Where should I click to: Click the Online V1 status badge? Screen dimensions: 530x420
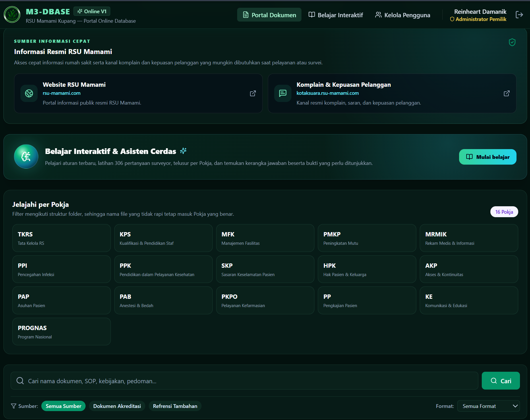tap(92, 11)
